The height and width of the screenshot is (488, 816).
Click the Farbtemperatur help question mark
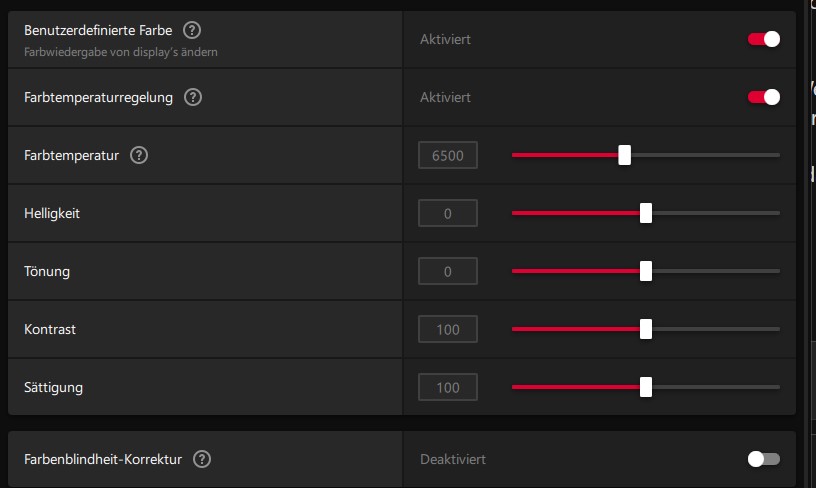[x=139, y=155]
